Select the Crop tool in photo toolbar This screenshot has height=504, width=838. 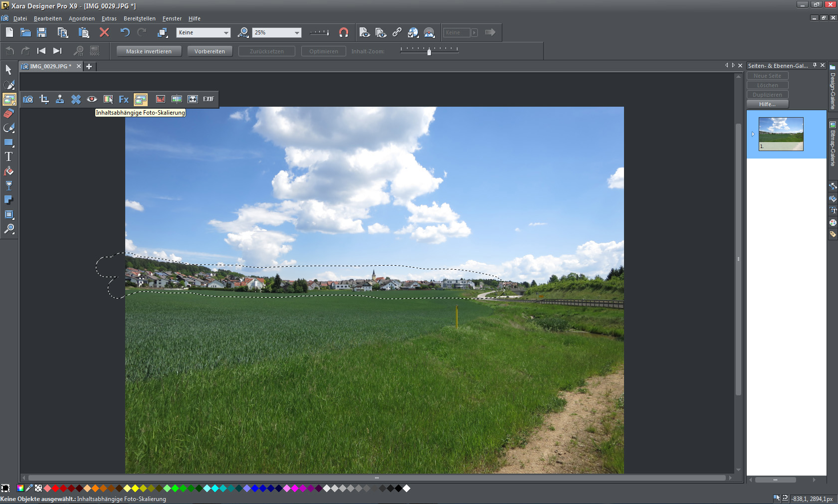44,99
